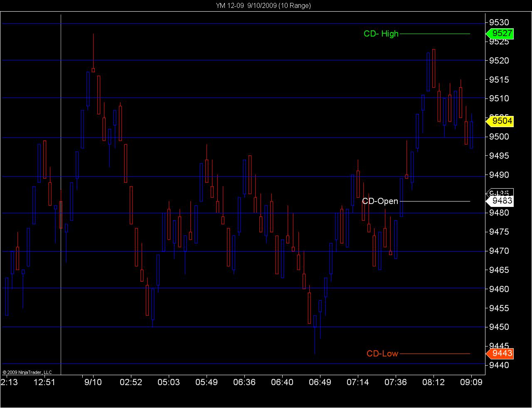532x408 pixels.
Task: Click the 9520 price axis label
Action: point(499,61)
